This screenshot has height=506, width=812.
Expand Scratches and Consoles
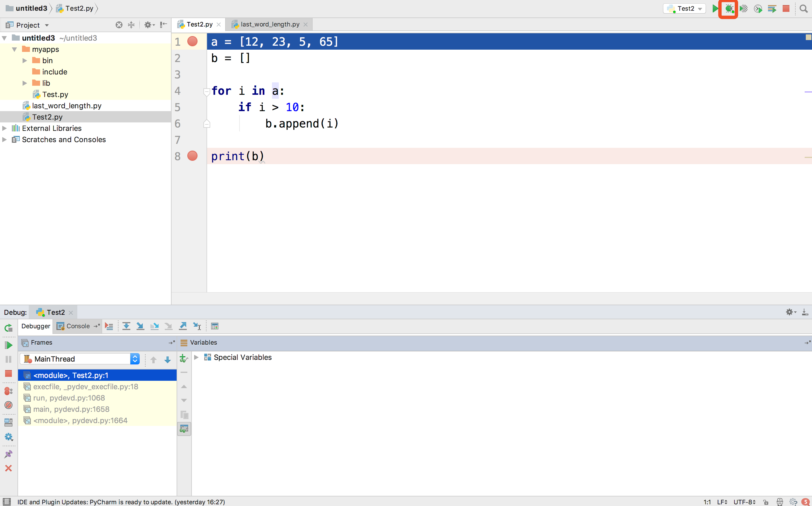[5, 140]
